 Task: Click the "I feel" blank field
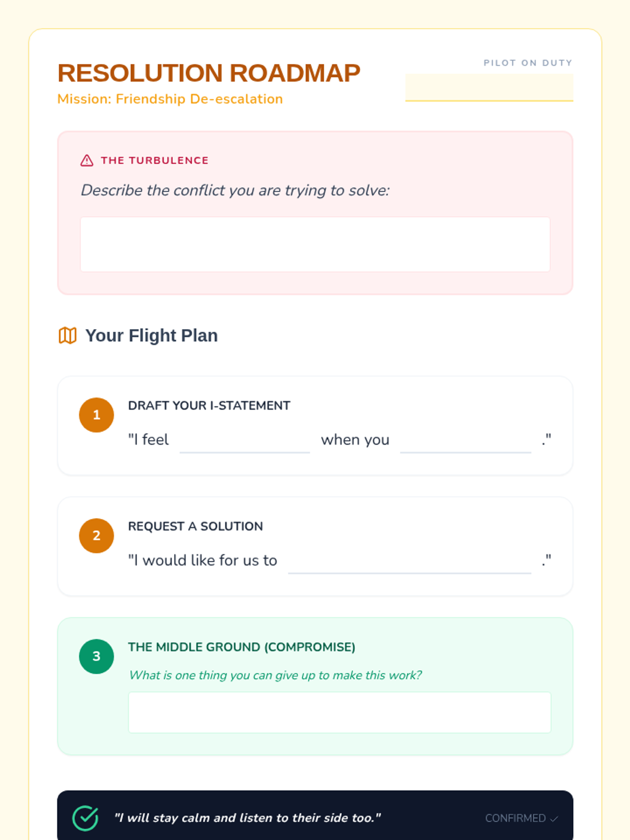pyautogui.click(x=245, y=440)
